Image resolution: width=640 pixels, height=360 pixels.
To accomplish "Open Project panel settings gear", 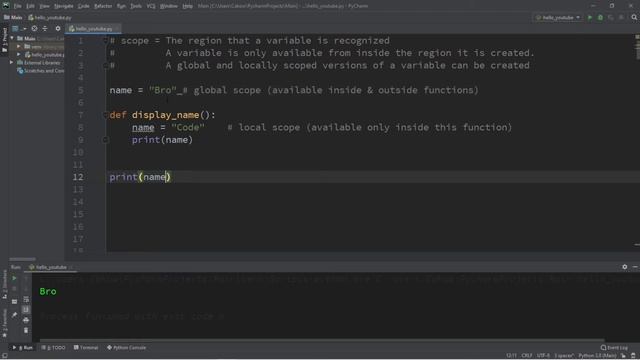I will click(x=58, y=29).
